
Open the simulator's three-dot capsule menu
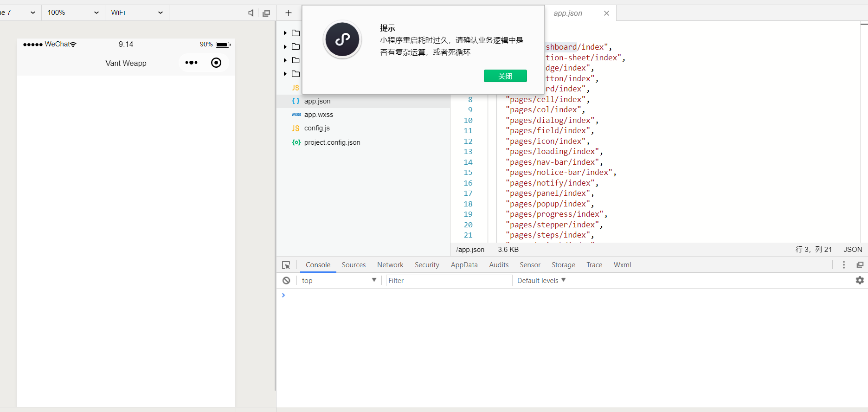[x=191, y=63]
